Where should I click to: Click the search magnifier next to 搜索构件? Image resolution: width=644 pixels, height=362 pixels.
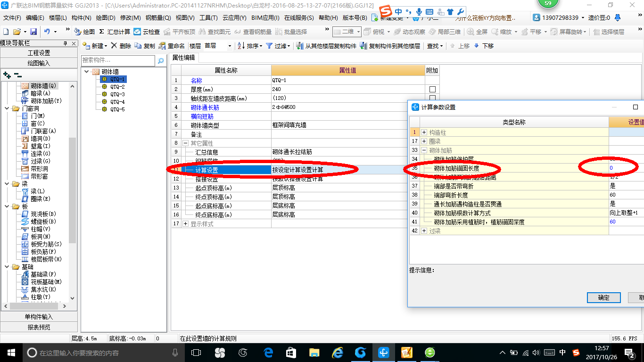click(161, 61)
